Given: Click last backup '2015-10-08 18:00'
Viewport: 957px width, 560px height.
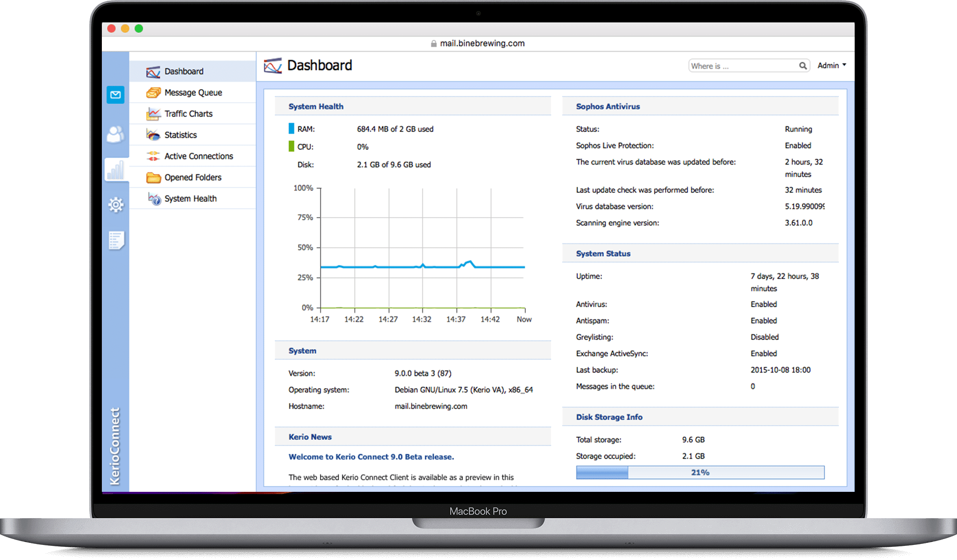Looking at the screenshot, I should click(x=780, y=370).
